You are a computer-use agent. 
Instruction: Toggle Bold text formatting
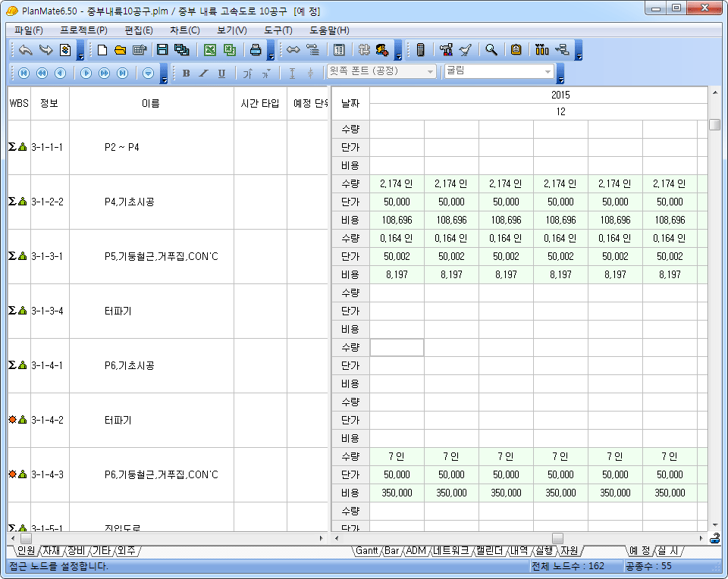pyautogui.click(x=186, y=74)
